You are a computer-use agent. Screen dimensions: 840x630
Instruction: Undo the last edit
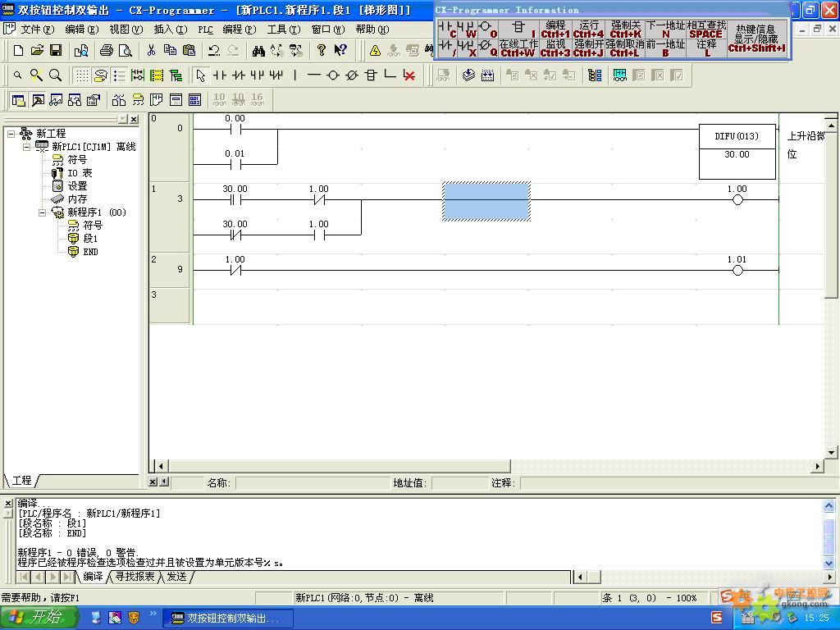214,50
